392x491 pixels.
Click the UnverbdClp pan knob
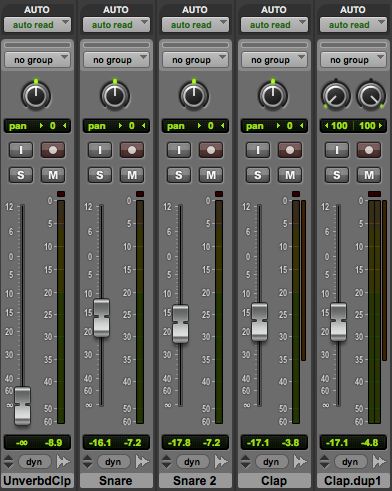click(x=36, y=96)
